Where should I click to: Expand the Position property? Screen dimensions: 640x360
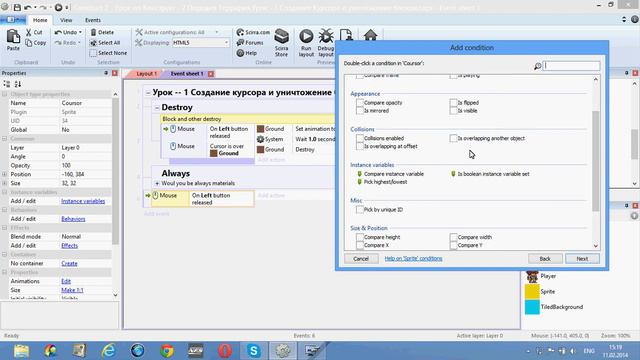4,174
